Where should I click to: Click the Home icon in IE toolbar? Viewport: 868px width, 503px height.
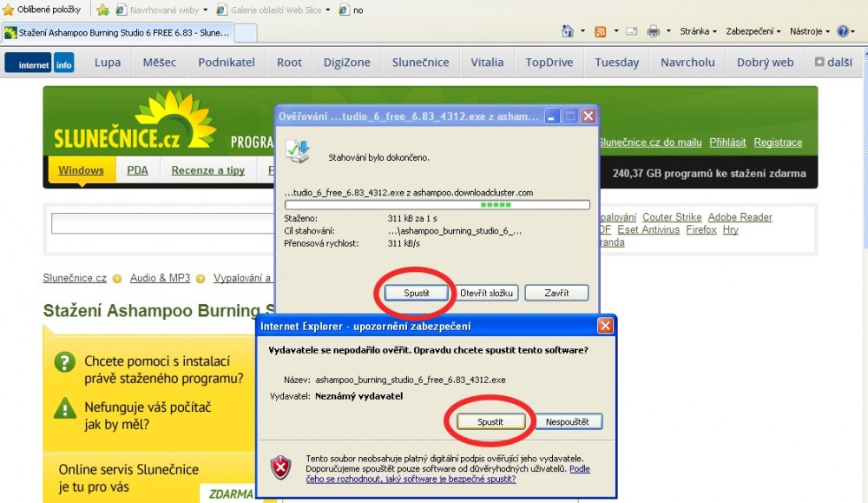pos(567,31)
